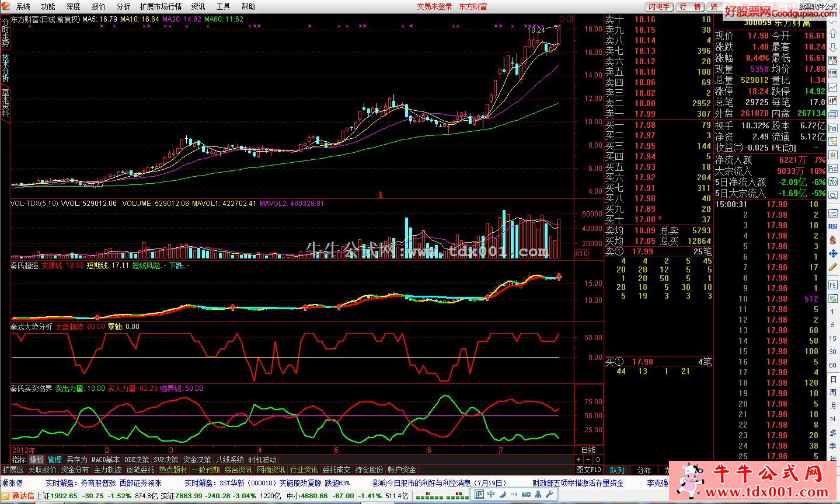Screen dimensions: 840x504
Task: Click the 日线 period label below chart
Action: [588, 450]
